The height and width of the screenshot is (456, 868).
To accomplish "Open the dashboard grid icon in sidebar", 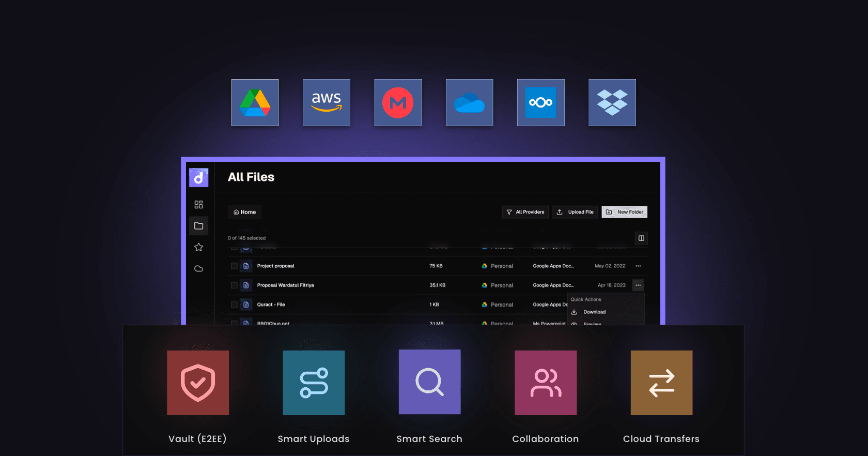I will click(198, 205).
